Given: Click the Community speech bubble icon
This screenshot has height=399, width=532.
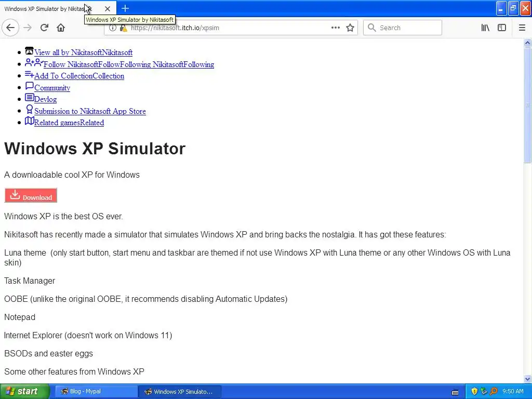Looking at the screenshot, I should click(29, 86).
